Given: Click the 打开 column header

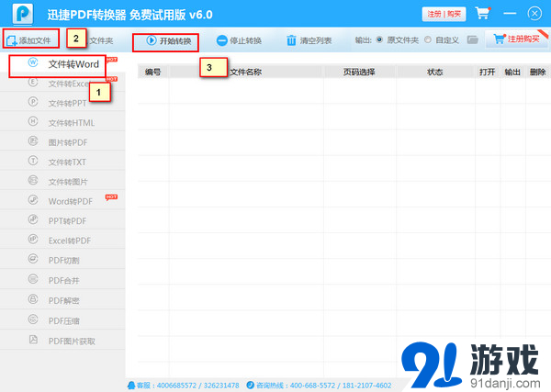Looking at the screenshot, I should tap(487, 72).
